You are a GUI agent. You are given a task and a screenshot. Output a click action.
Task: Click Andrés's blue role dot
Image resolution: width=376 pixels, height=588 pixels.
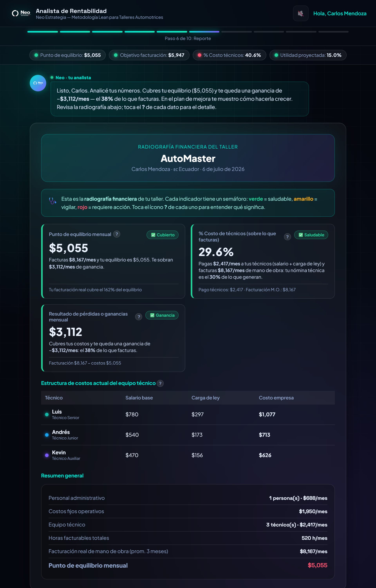tap(47, 435)
